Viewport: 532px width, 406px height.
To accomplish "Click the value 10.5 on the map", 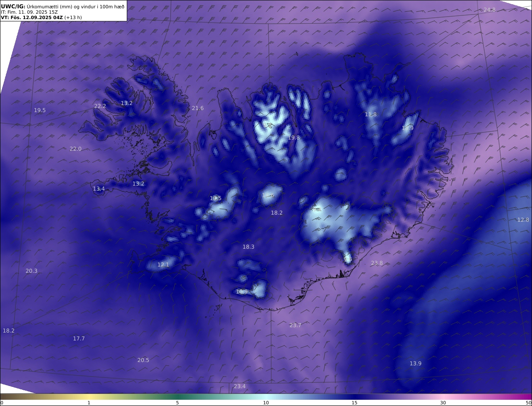I will (216, 198).
